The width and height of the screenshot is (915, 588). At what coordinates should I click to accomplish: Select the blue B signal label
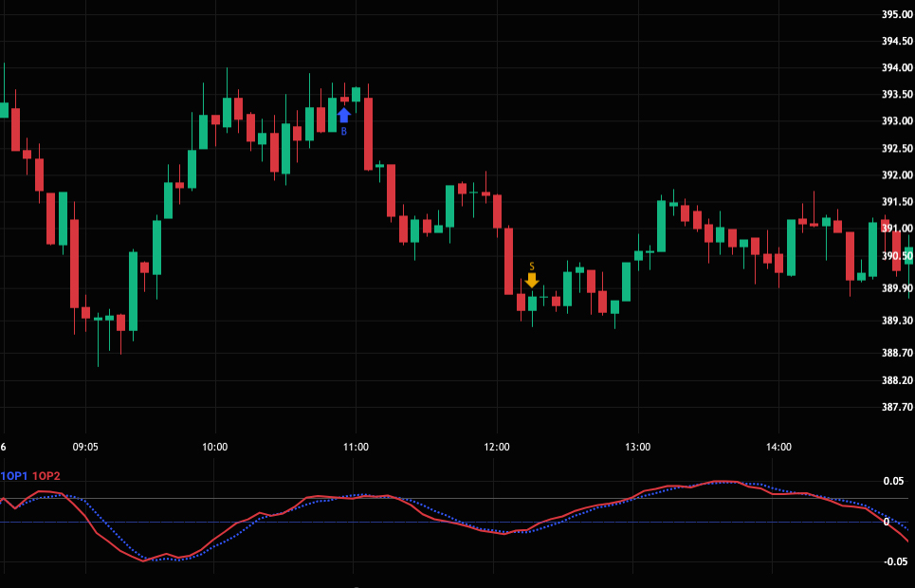point(344,132)
